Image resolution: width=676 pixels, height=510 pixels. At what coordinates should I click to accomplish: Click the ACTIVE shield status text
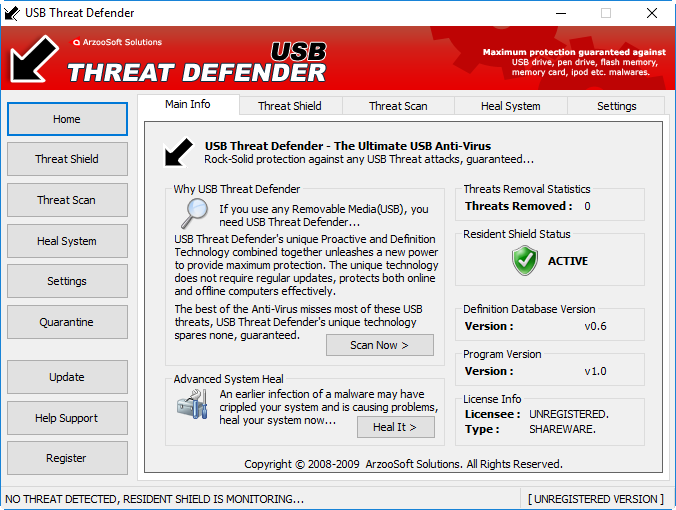coord(568,261)
